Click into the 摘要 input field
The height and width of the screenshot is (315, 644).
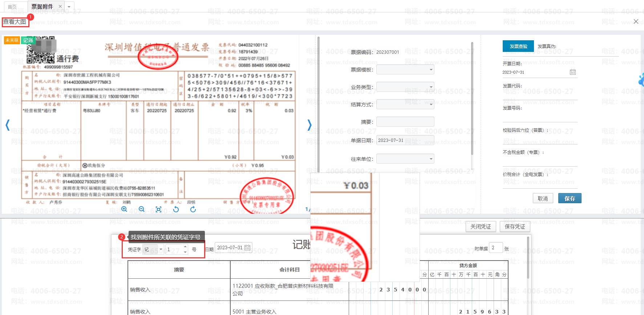click(x=405, y=122)
